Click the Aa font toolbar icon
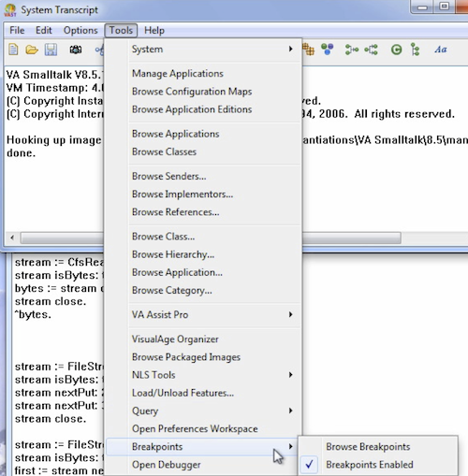 click(441, 50)
